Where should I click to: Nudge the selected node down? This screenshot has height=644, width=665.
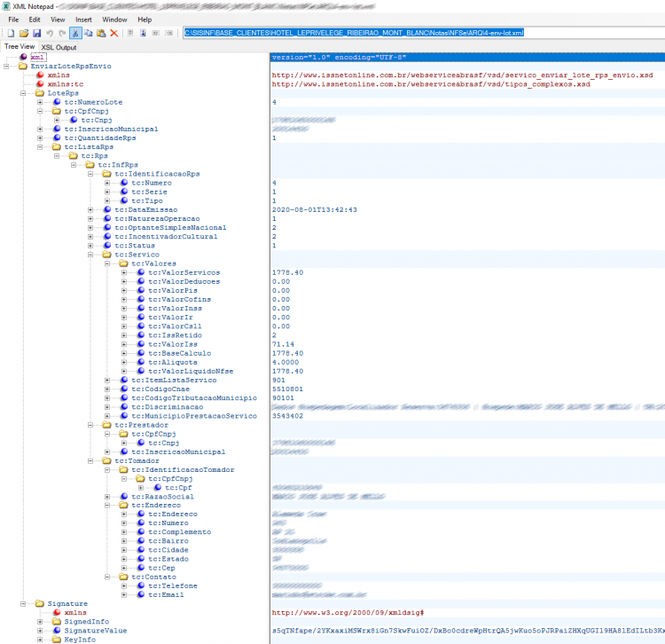144,33
